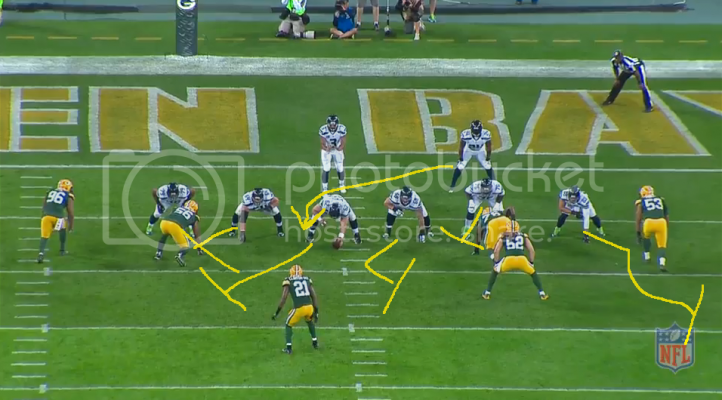
Task: Click the football under the center
Action: pyautogui.click(x=338, y=243)
